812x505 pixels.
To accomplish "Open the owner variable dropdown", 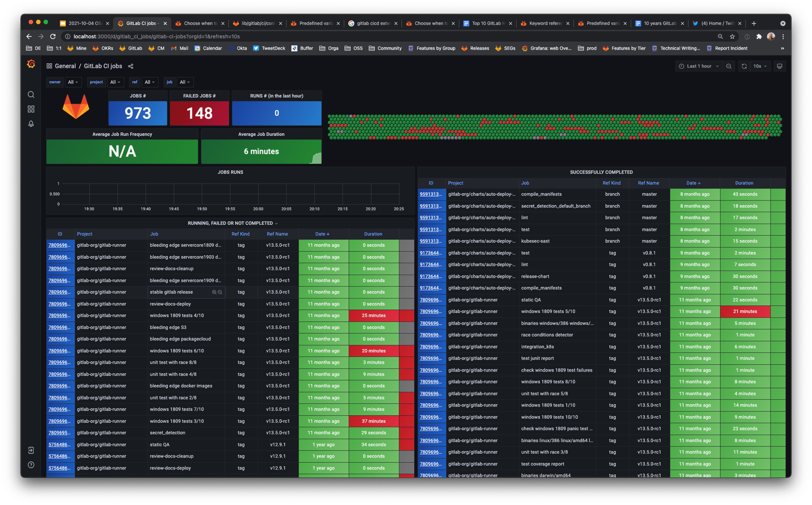I will click(73, 82).
